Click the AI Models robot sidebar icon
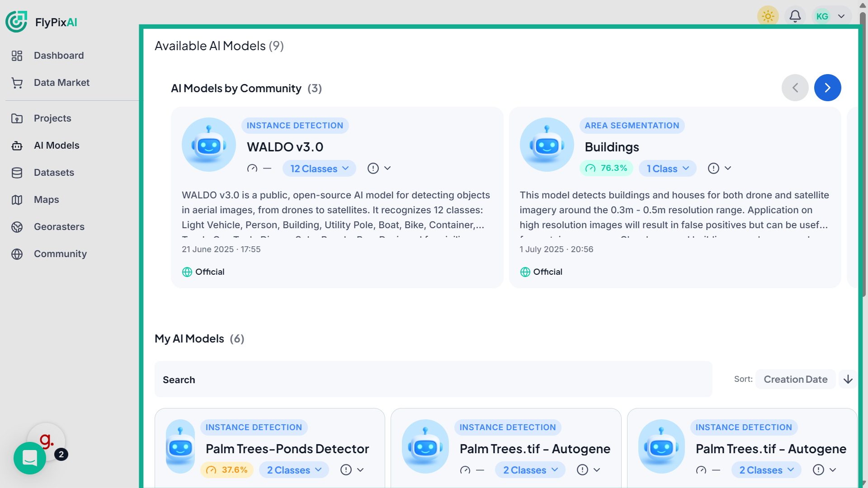This screenshot has width=868, height=488. coord(17,145)
